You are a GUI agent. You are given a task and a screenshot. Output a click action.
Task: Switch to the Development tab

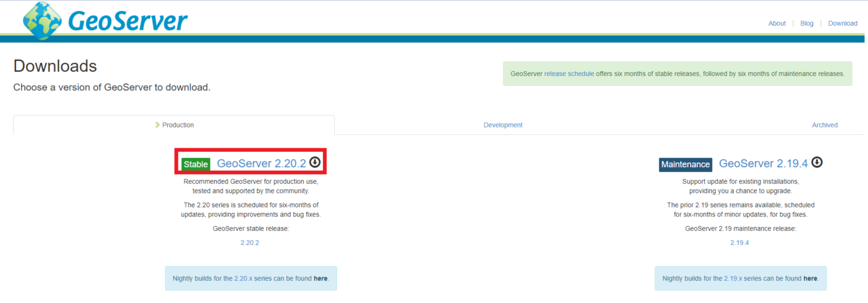point(503,125)
